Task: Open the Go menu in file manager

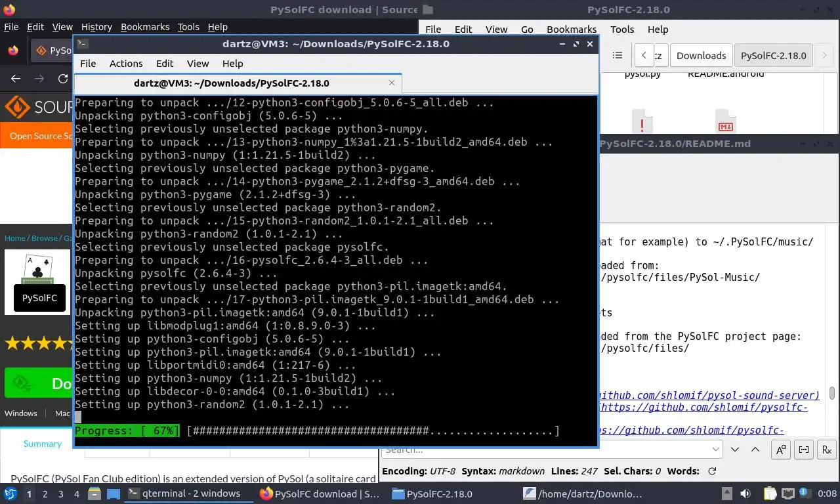Action: pyautogui.click(x=527, y=30)
